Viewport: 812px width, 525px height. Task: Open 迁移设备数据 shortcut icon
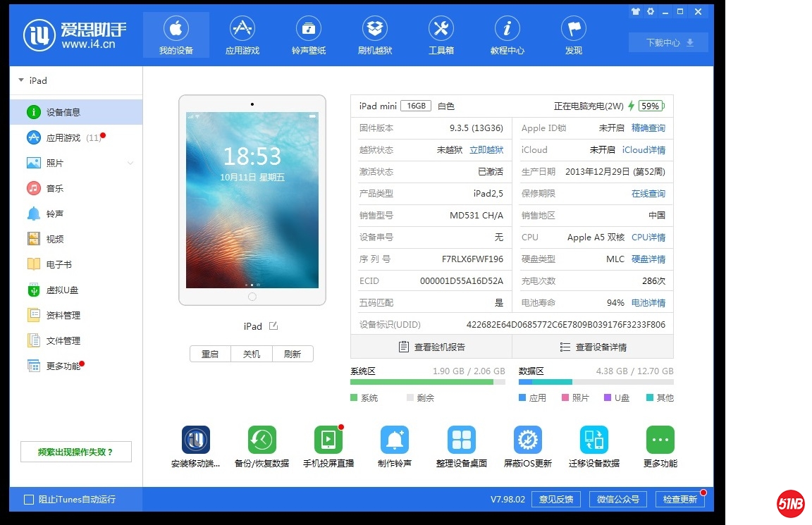coord(594,440)
